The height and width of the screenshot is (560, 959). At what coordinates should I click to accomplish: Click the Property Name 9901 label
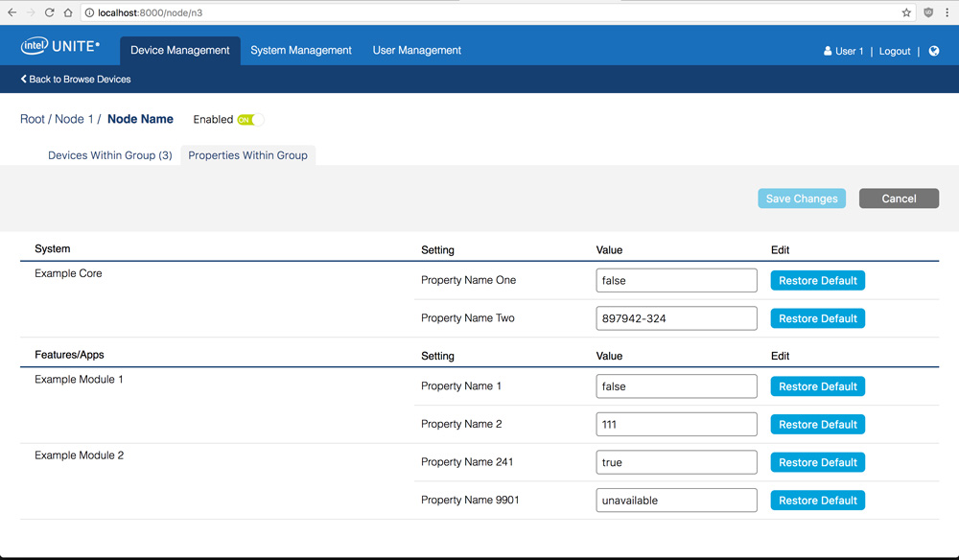pyautogui.click(x=470, y=501)
